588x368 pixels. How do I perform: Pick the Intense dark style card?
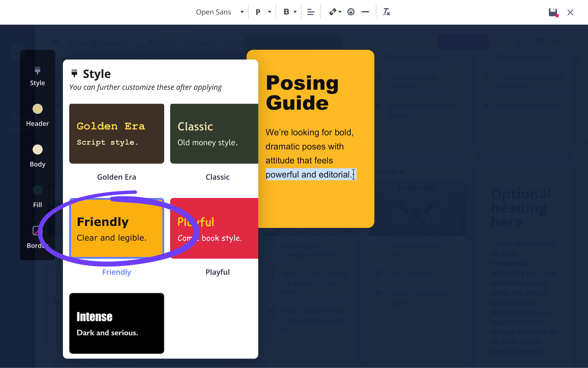pyautogui.click(x=116, y=323)
